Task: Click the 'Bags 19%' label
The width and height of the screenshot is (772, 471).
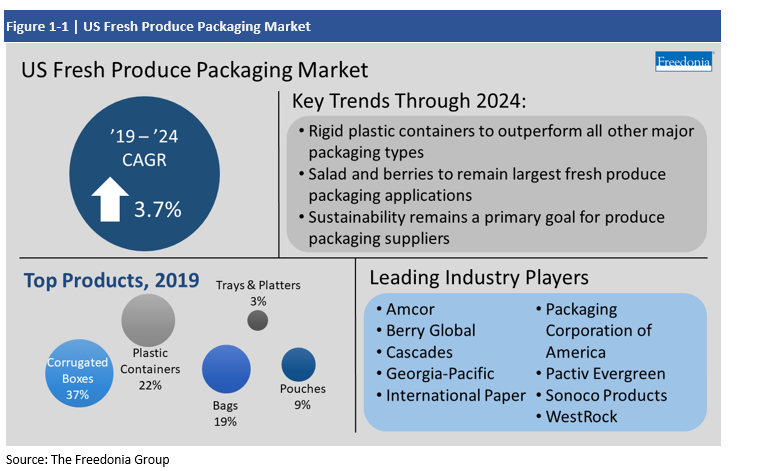Action: pyautogui.click(x=225, y=413)
